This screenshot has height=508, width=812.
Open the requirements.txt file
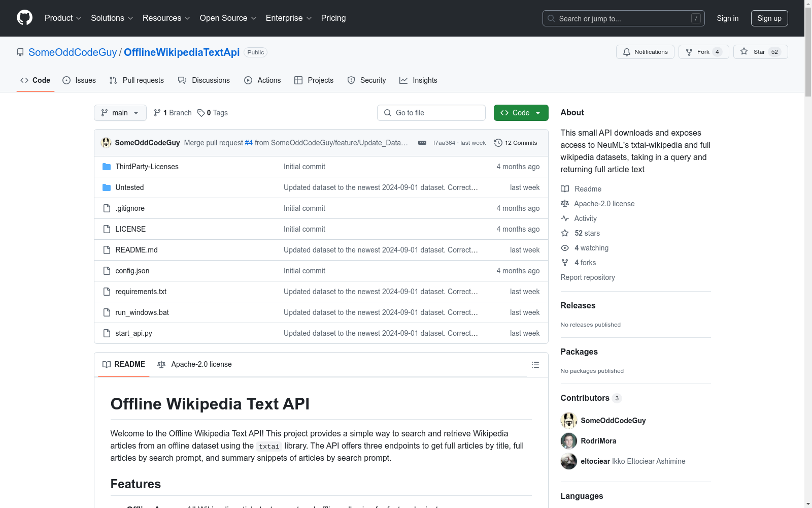click(141, 292)
